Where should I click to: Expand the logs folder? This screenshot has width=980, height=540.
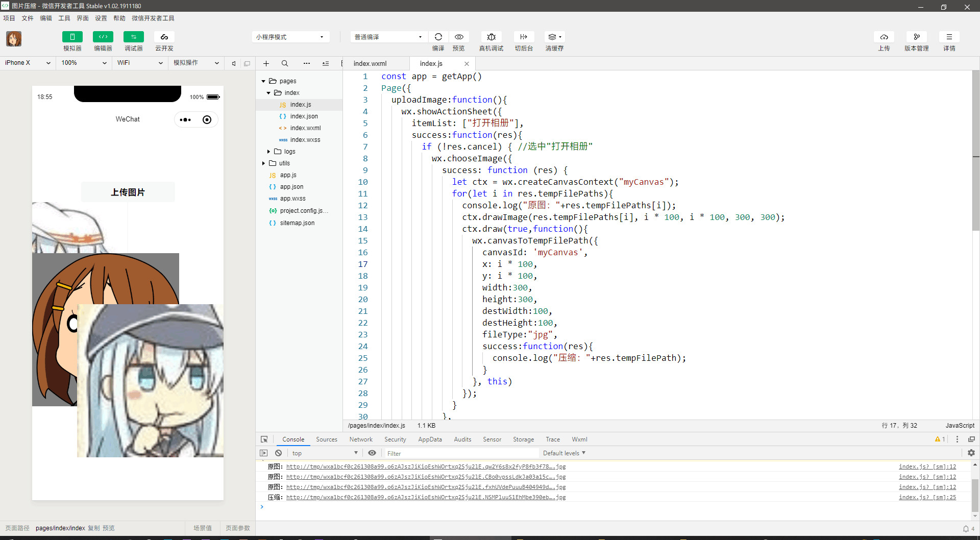[269, 152]
